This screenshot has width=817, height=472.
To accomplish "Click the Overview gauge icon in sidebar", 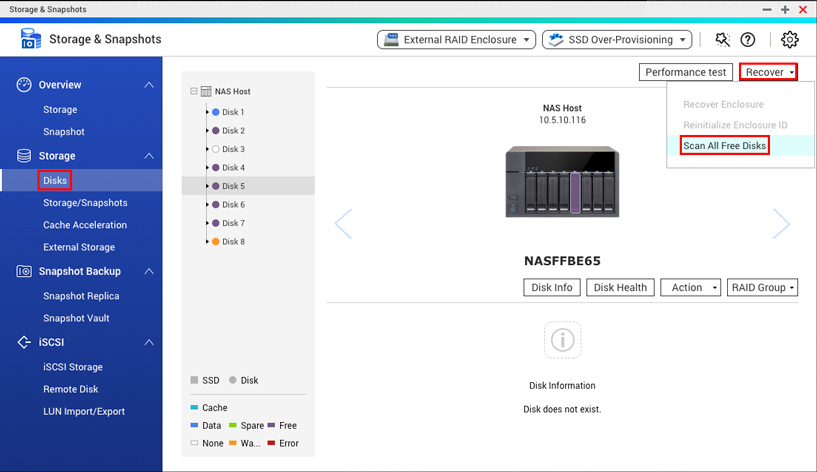I will click(x=24, y=84).
